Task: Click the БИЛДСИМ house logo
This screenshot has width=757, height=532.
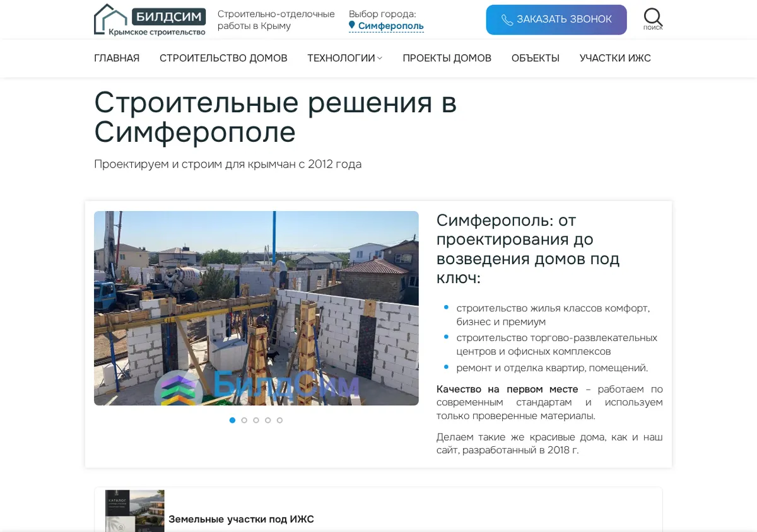Action: coord(150,20)
